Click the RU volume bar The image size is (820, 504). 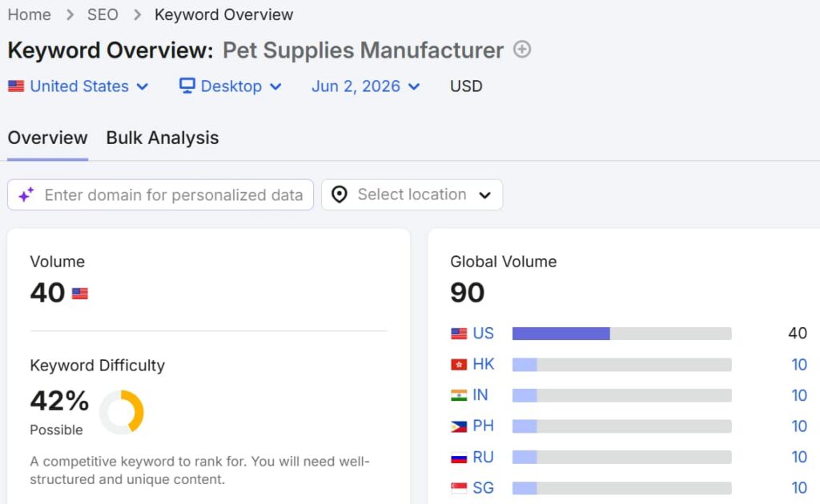click(621, 458)
